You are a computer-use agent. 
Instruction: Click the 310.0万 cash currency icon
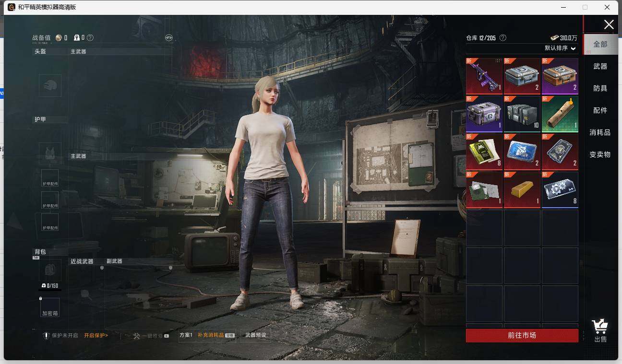click(554, 38)
